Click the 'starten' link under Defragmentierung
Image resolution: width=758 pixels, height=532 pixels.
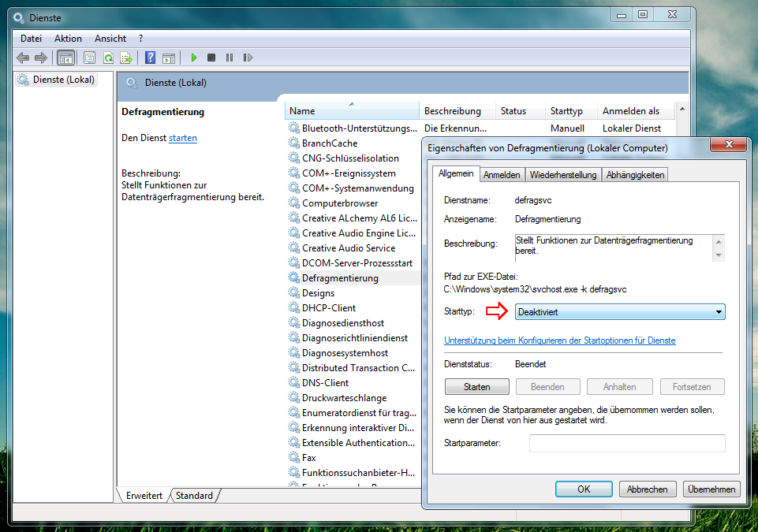(x=183, y=138)
